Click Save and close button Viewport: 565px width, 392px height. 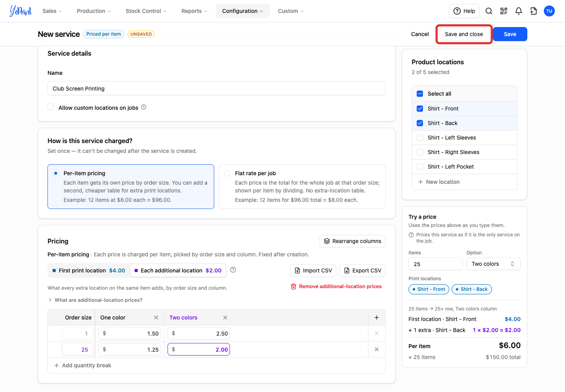coord(464,34)
